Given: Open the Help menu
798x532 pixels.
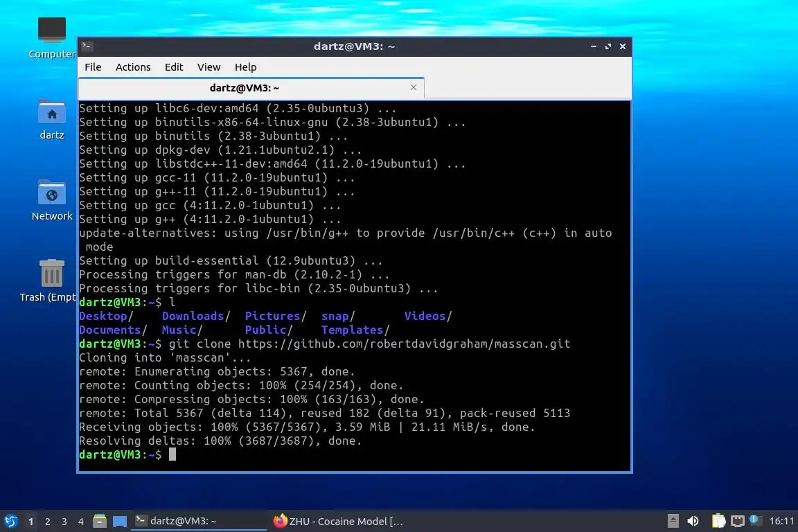Looking at the screenshot, I should 245,67.
